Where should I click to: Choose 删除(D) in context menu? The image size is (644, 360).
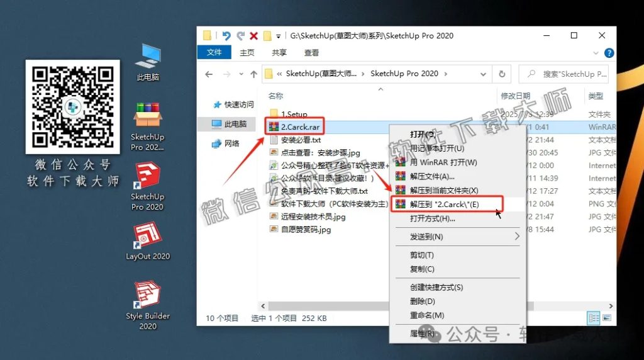[x=458, y=301]
